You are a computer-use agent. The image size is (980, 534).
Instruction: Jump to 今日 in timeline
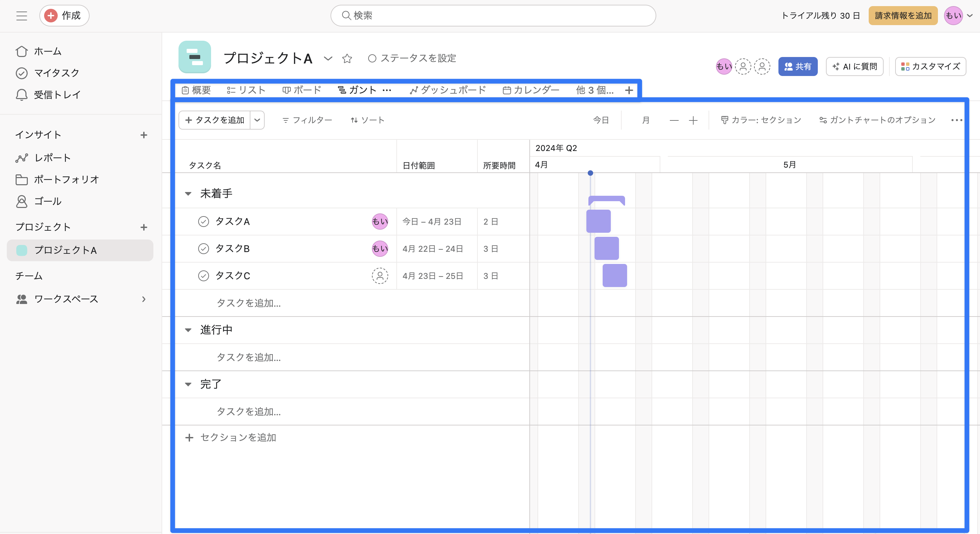(601, 120)
